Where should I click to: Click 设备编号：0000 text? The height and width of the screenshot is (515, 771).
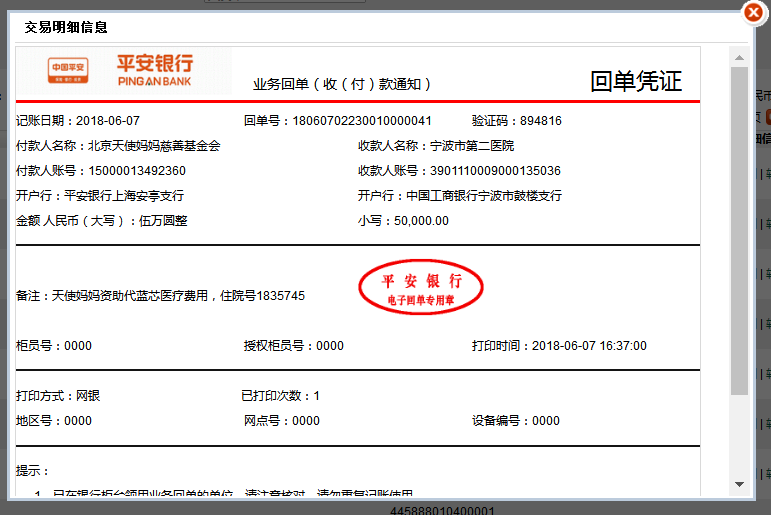tap(516, 421)
